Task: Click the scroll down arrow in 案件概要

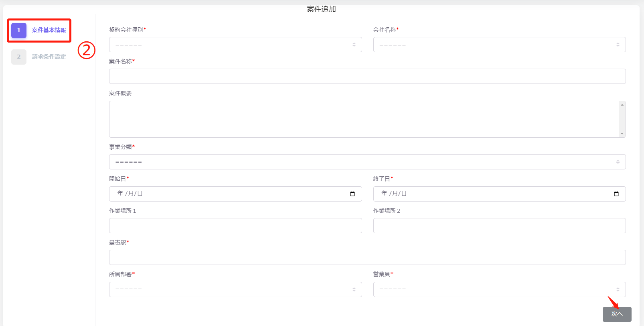Action: tap(622, 134)
